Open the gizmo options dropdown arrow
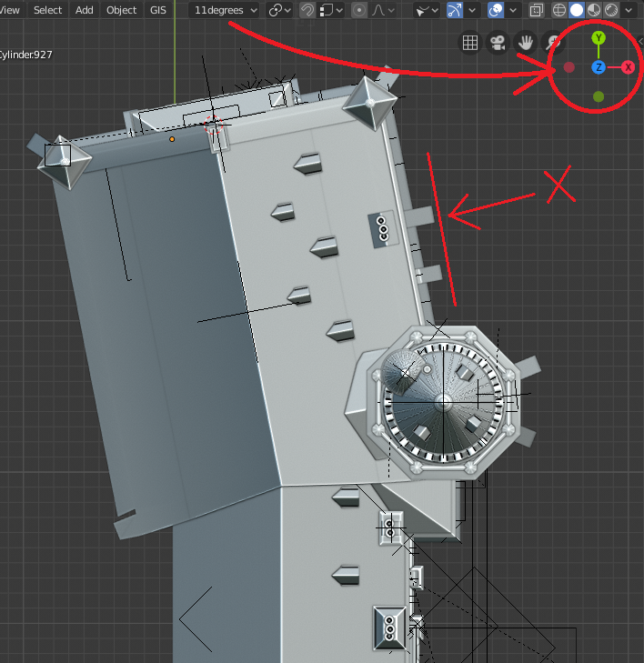 pos(472,10)
